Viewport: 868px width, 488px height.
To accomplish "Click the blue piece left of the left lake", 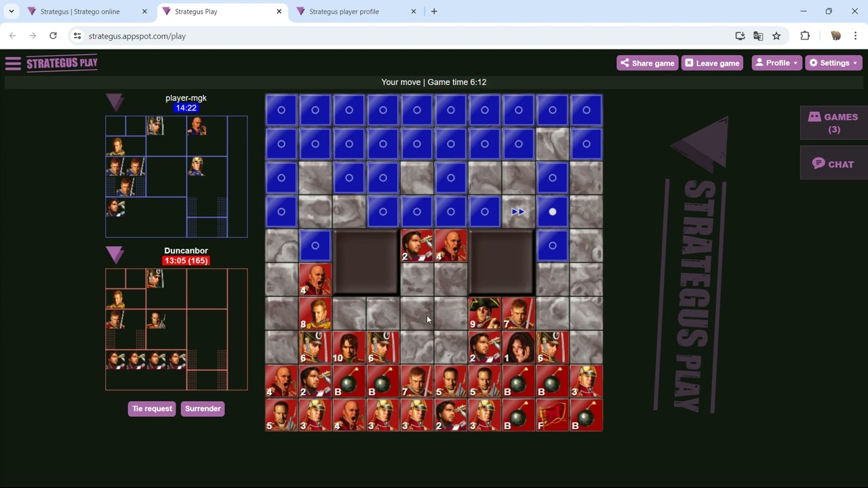I will pos(315,245).
